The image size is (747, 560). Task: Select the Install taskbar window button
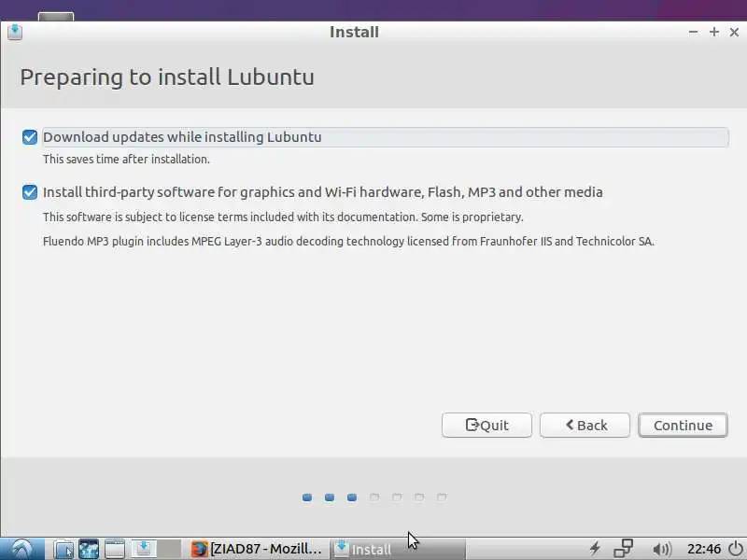coord(398,549)
